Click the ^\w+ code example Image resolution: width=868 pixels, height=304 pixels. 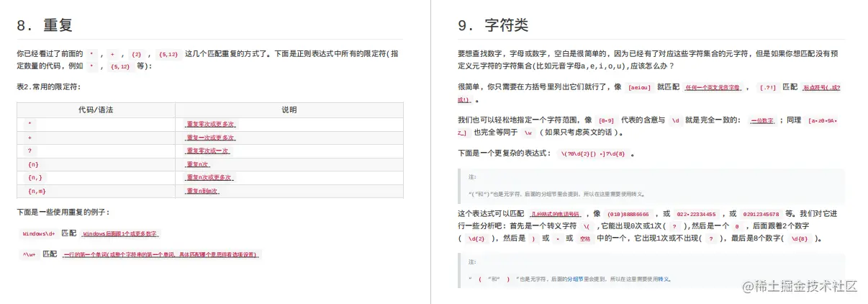click(x=30, y=254)
